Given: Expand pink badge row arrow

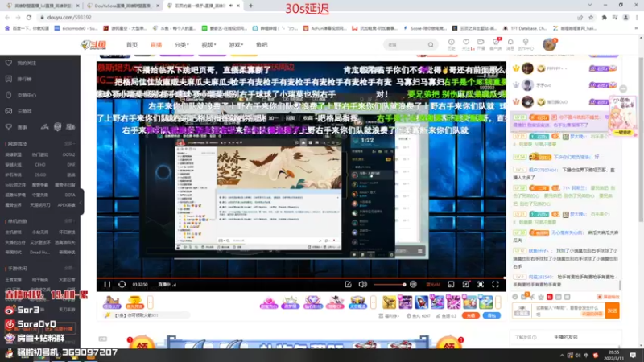Looking at the screenshot, I should pos(374,302).
